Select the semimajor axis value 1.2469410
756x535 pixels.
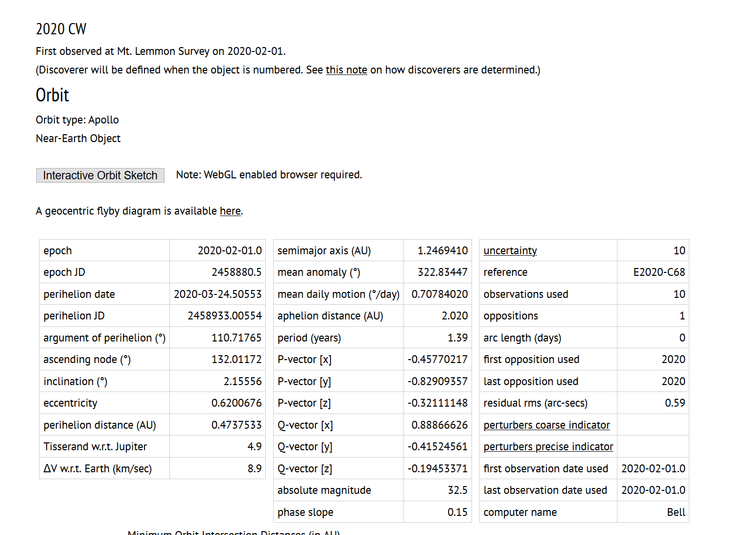coord(442,251)
